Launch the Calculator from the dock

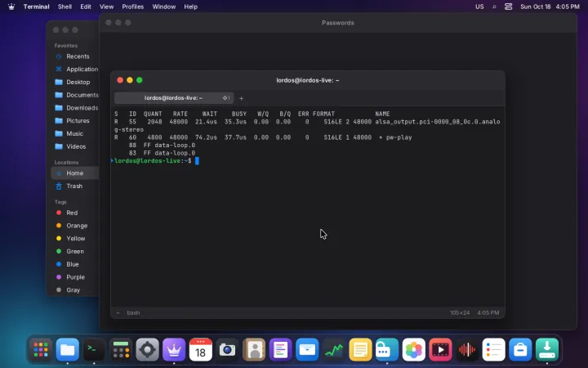121,350
